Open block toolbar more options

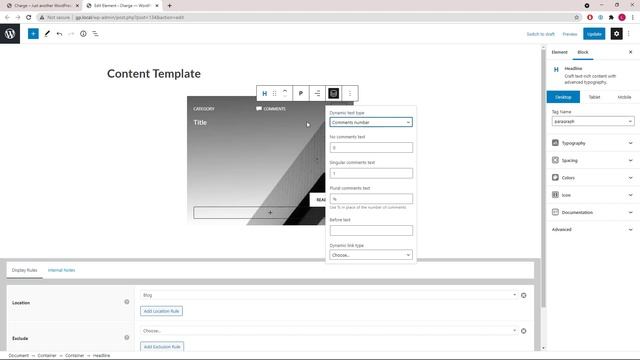(x=350, y=93)
